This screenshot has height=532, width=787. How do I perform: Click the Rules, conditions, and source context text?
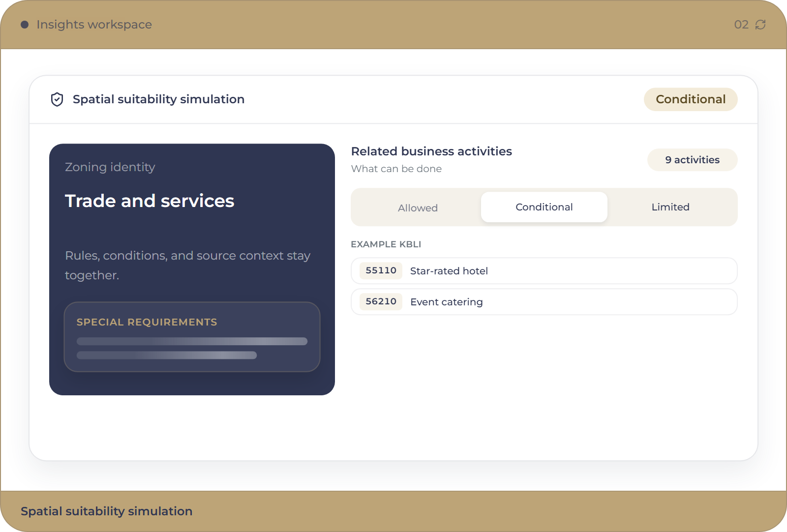coord(188,266)
